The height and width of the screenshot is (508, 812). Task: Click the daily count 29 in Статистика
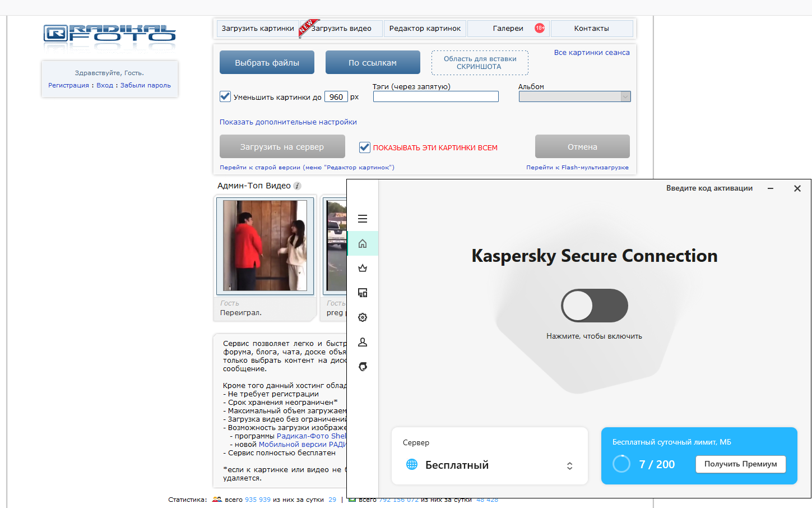[332, 499]
